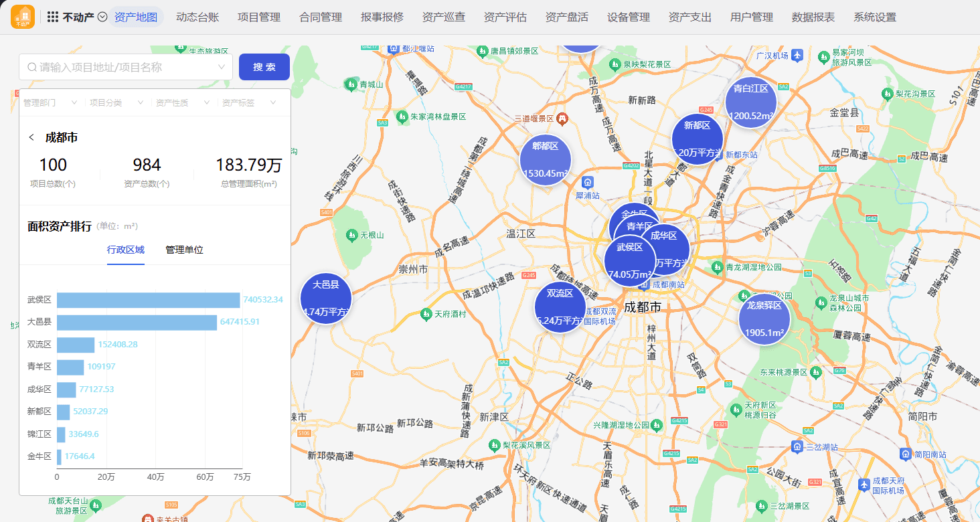Open the 项目分类 filter dropdown
The width and height of the screenshot is (980, 522).
116,102
